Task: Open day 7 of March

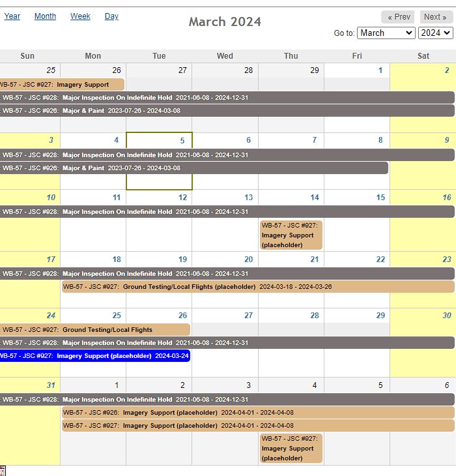Action: tap(315, 140)
